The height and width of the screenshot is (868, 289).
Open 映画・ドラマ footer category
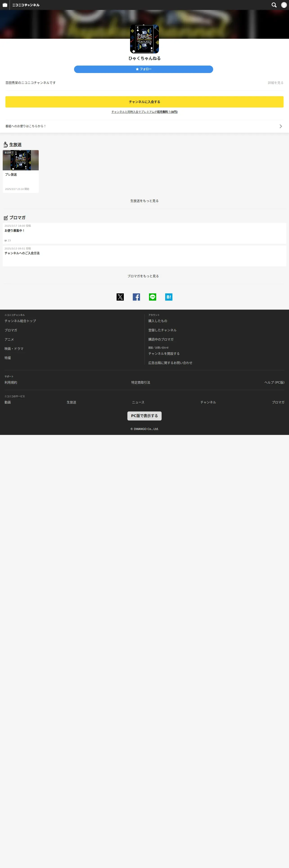pyautogui.click(x=14, y=349)
